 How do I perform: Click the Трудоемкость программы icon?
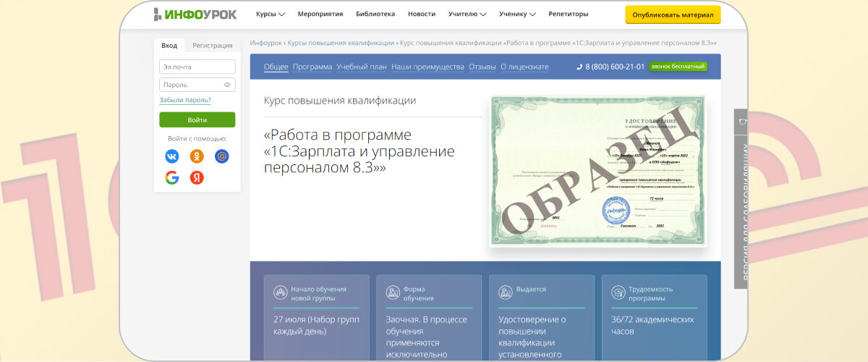point(618,292)
